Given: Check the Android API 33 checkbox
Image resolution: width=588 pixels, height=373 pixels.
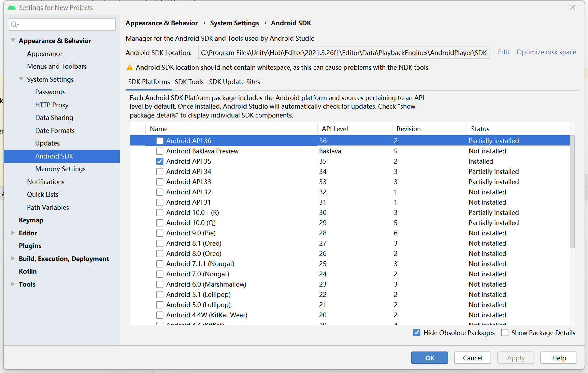Looking at the screenshot, I should pos(160,182).
